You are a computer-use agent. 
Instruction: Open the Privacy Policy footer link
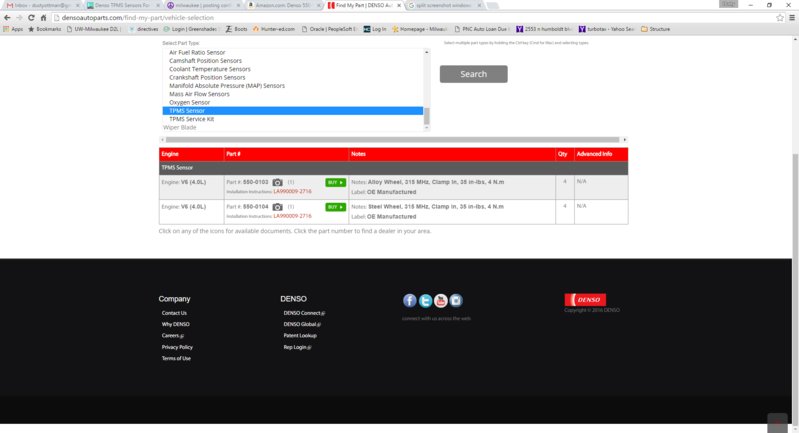click(177, 347)
